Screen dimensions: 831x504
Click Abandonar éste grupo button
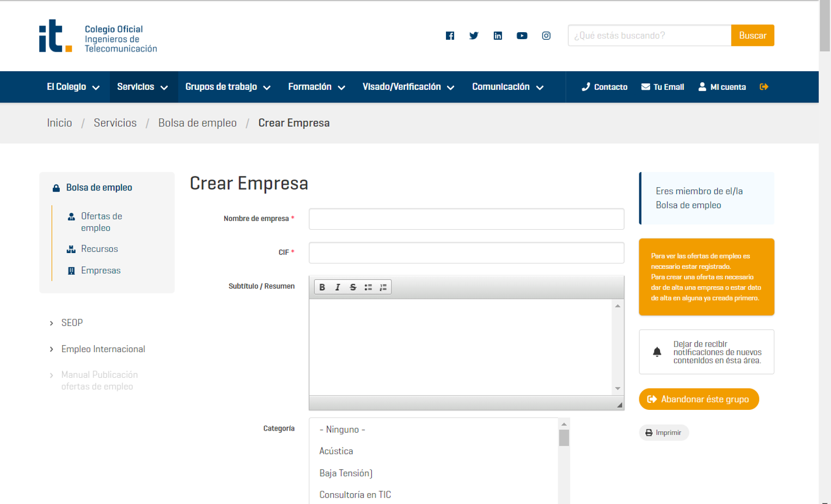click(x=699, y=399)
